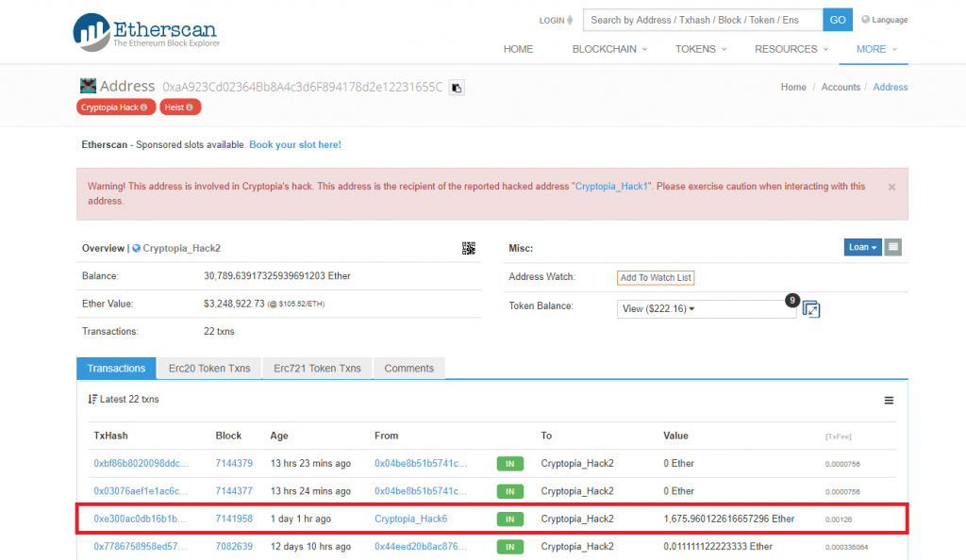Dismiss the Cryptopia hack warning banner
The height and width of the screenshot is (560, 966).
[891, 187]
